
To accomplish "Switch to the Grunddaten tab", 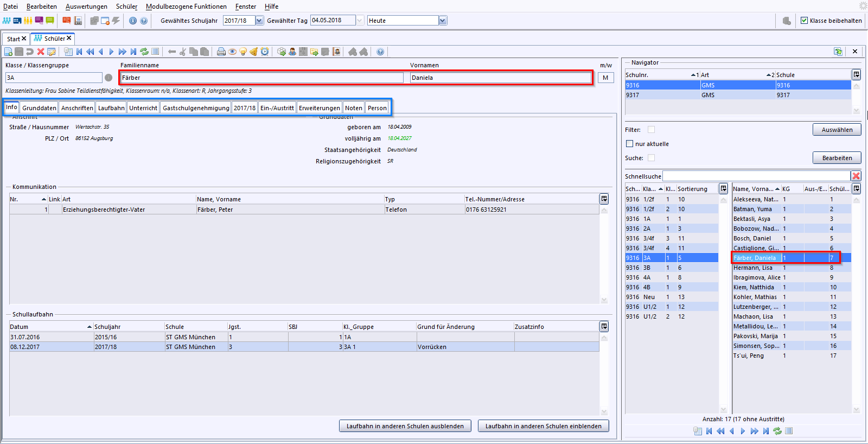I will tap(39, 107).
